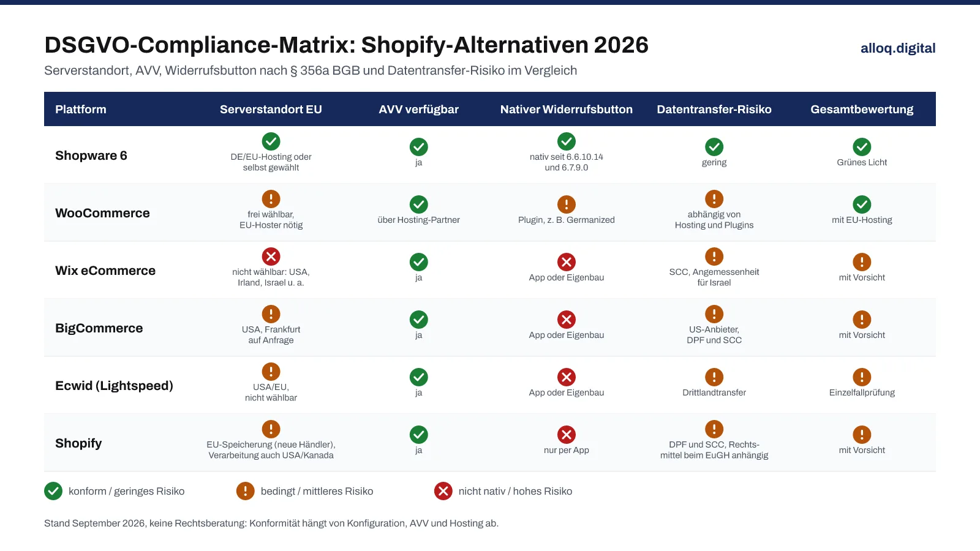Click the subtitle starting 'Serverstandort, AVV, Widerrufsbutton'
The image size is (980, 551).
(x=311, y=70)
